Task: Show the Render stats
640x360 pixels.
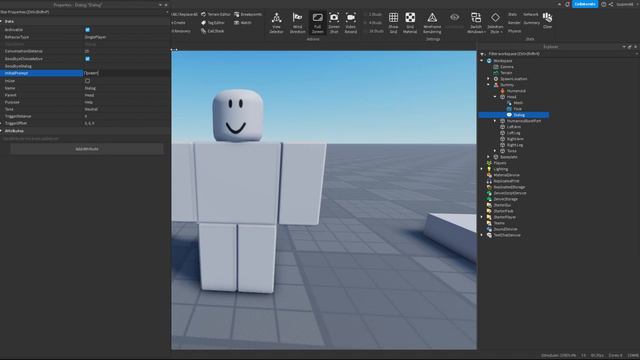Action: [x=514, y=23]
